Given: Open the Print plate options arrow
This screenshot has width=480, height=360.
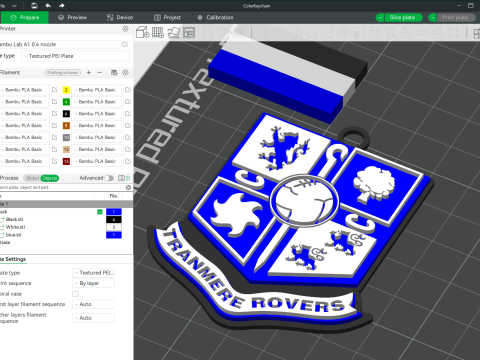Looking at the screenshot, I should tap(432, 18).
